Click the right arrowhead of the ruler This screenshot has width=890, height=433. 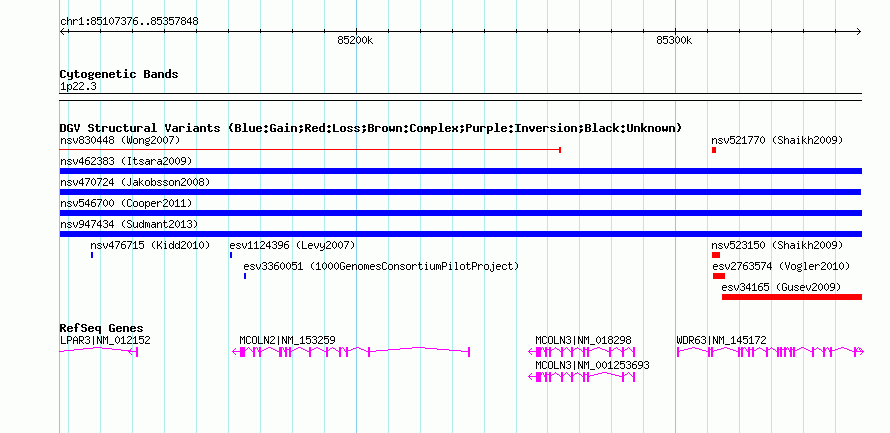point(859,32)
